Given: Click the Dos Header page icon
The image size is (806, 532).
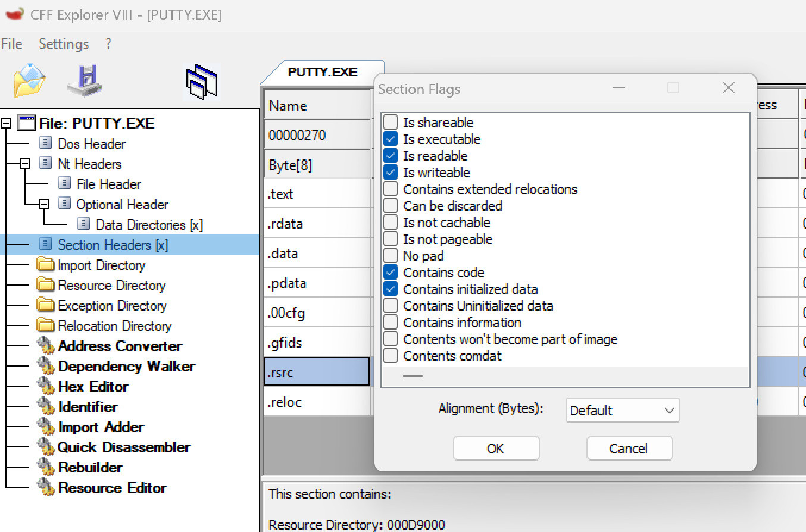Looking at the screenshot, I should point(45,143).
